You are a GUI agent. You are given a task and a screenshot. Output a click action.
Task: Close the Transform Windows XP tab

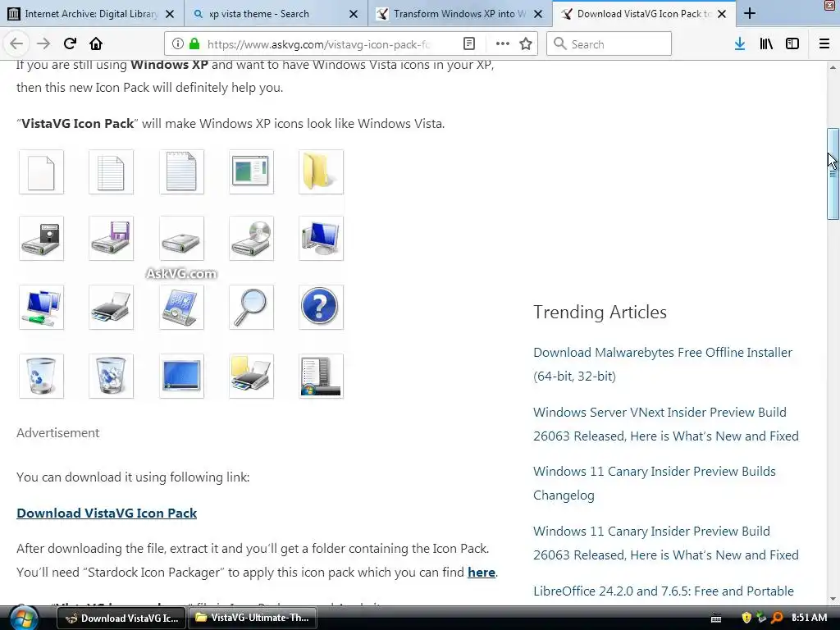538,15
